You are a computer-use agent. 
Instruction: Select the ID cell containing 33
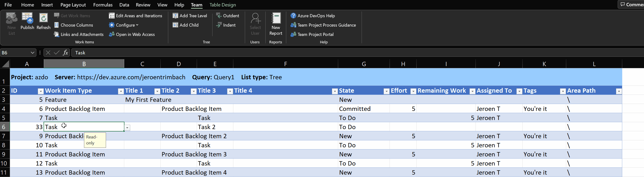point(27,127)
